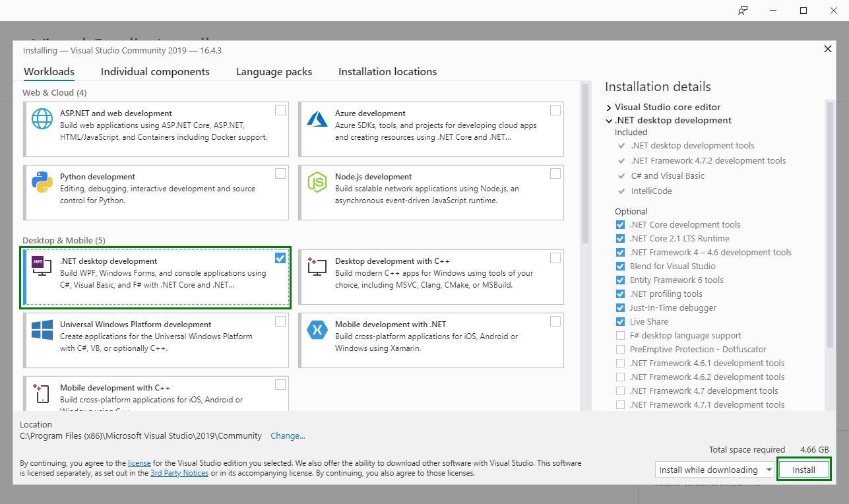Click the C# and Visual Basic included component
This screenshot has width=849, height=504.
pyautogui.click(x=667, y=176)
